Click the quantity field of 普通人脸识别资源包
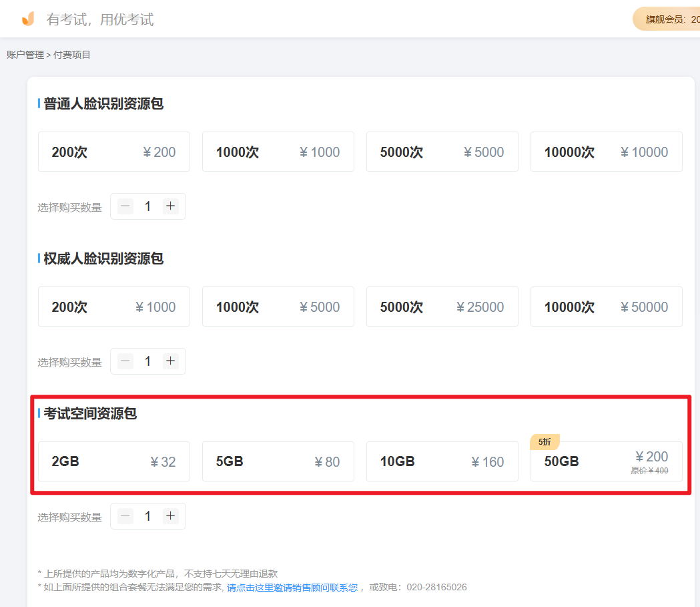700x607 pixels. 147,206
